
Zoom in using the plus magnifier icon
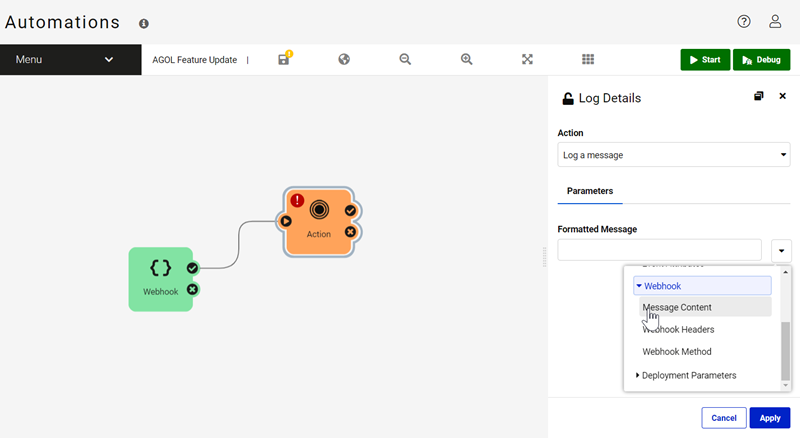(466, 59)
